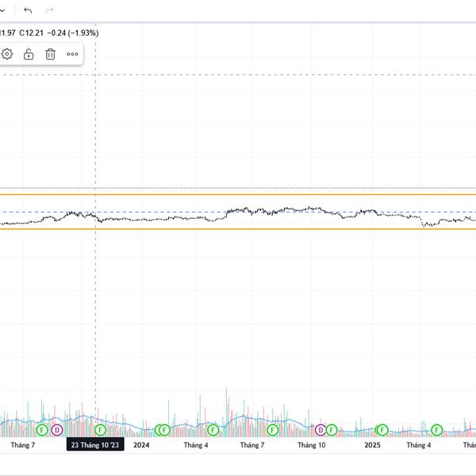The width and height of the screenshot is (476, 476).
Task: Open drawing settings via the gear icon
Action: (6, 54)
